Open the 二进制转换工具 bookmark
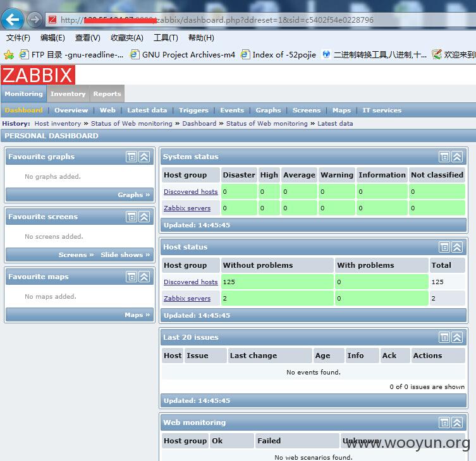The height and width of the screenshot is (461, 476). pyautogui.click(x=374, y=55)
